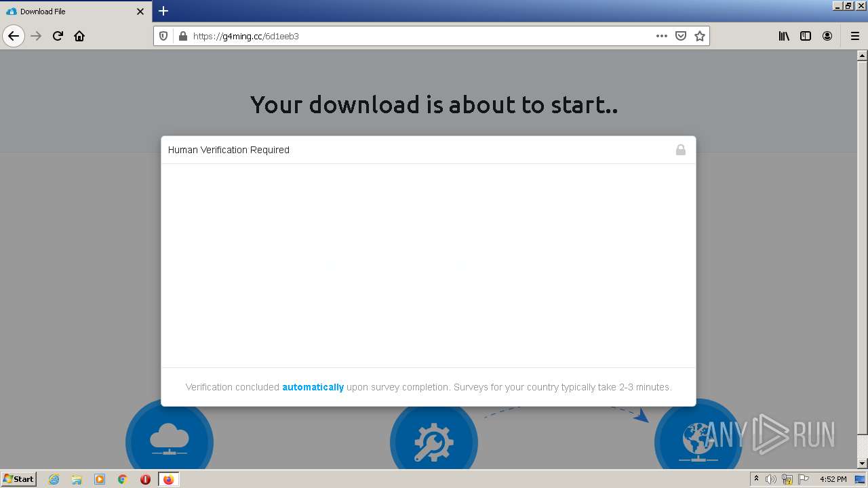Open the Library bookmarks panel
The image size is (868, 488).
(x=784, y=36)
